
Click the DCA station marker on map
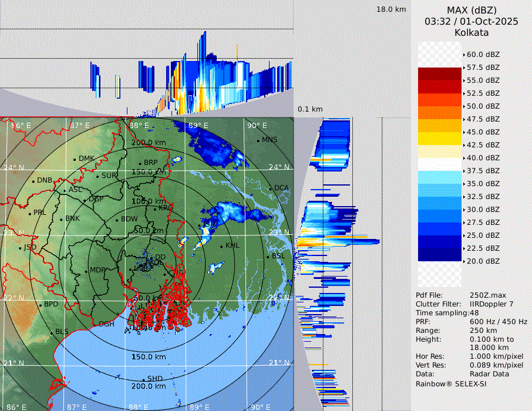(271, 188)
